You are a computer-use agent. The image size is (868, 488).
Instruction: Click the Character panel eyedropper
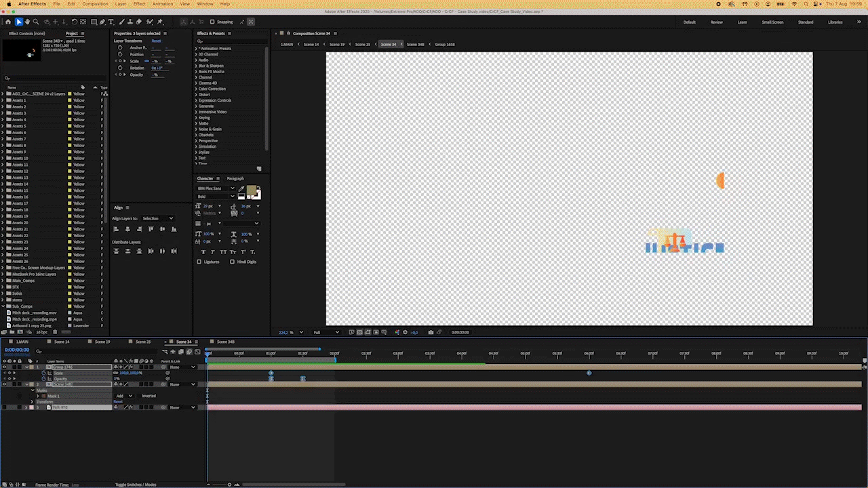(x=241, y=188)
